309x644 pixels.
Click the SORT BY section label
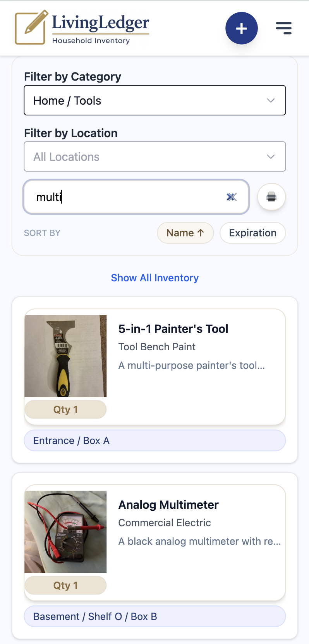click(x=42, y=232)
